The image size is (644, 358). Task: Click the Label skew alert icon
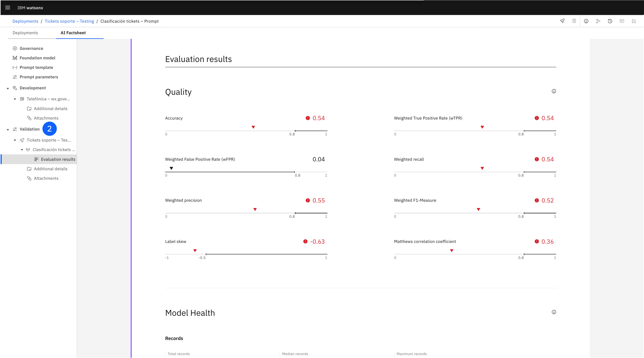click(x=305, y=241)
